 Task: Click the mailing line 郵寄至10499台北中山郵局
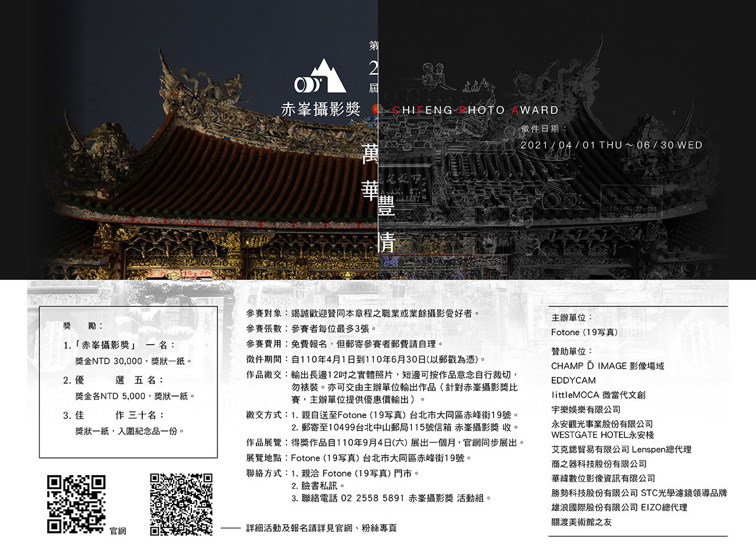click(x=406, y=427)
